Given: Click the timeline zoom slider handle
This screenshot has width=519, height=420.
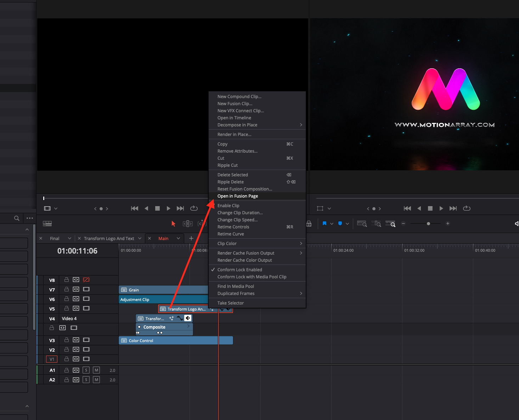Looking at the screenshot, I should pyautogui.click(x=428, y=223).
